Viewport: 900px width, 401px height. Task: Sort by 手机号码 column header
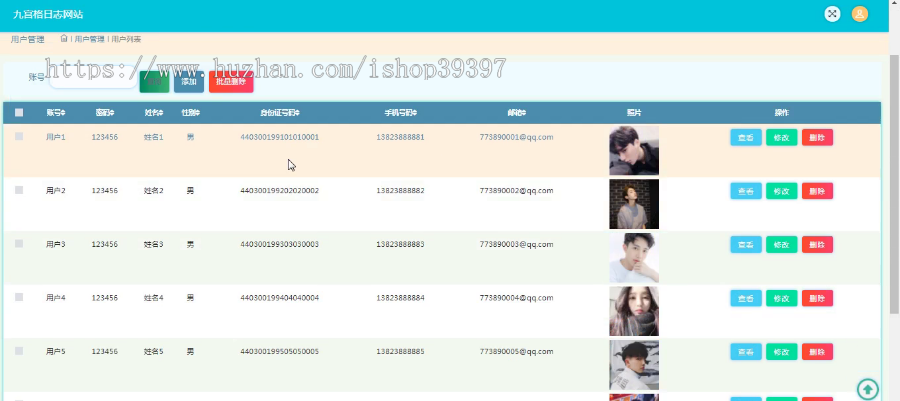tap(401, 113)
